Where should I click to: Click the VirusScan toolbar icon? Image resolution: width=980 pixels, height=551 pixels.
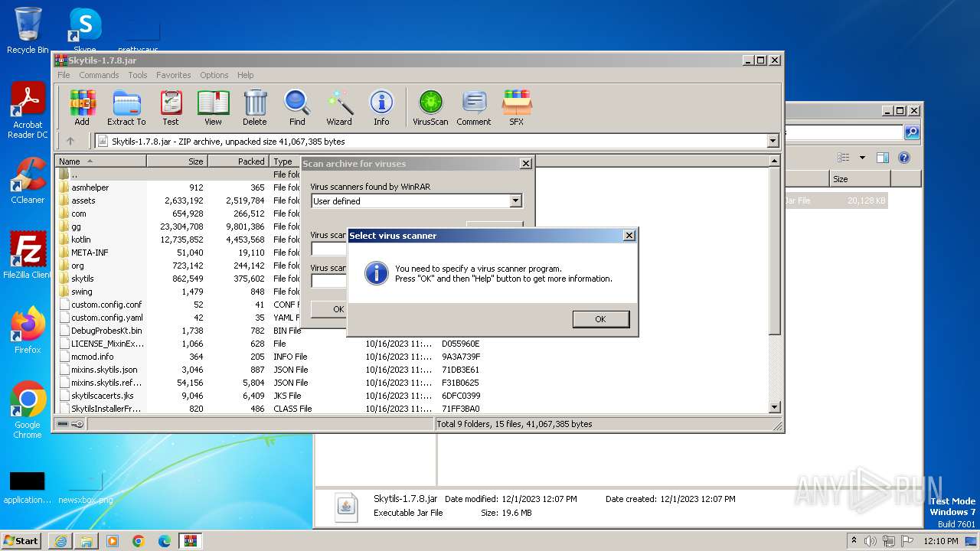[430, 107]
